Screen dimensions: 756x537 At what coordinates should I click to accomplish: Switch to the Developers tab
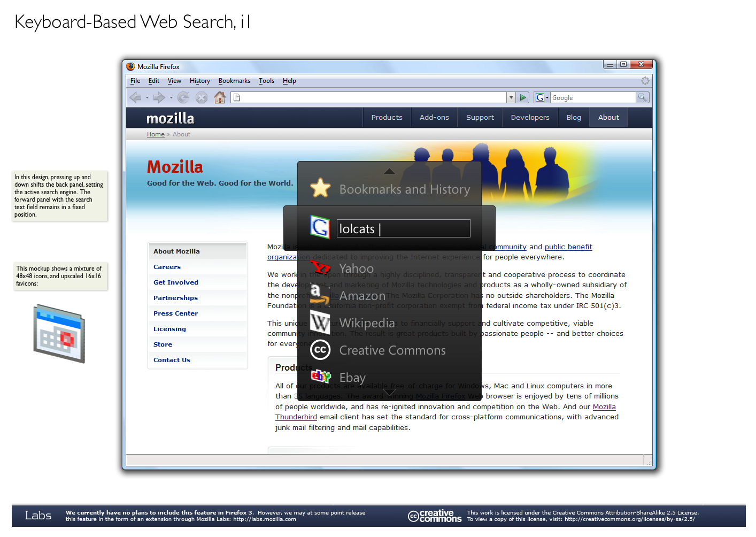pyautogui.click(x=530, y=118)
